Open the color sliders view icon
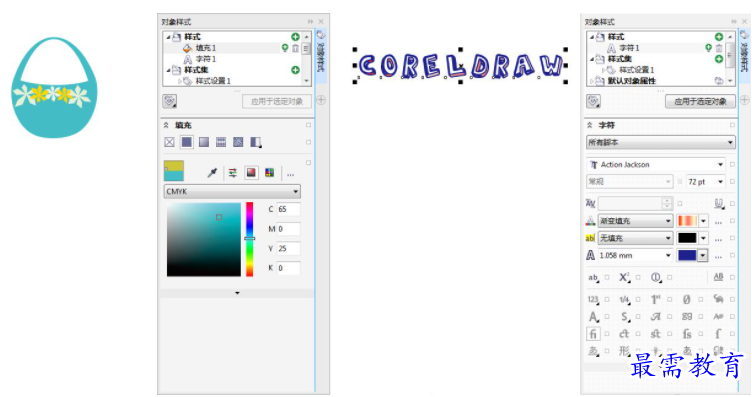This screenshot has height=397, width=752. 233,173
